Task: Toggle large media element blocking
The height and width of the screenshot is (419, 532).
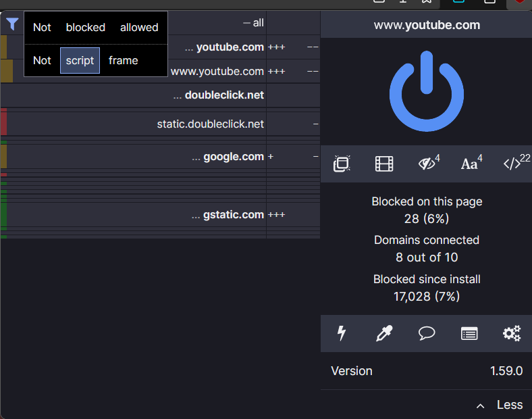Action: [384, 164]
